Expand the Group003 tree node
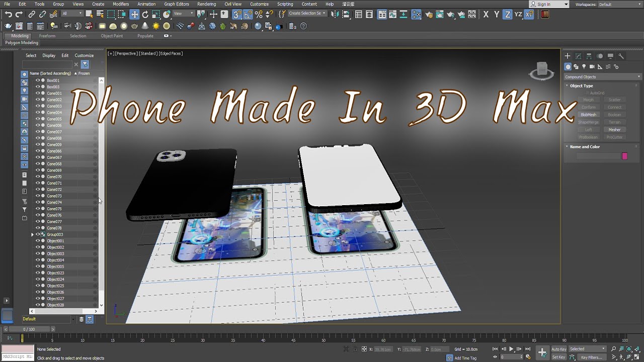644x362 pixels. coord(32,235)
